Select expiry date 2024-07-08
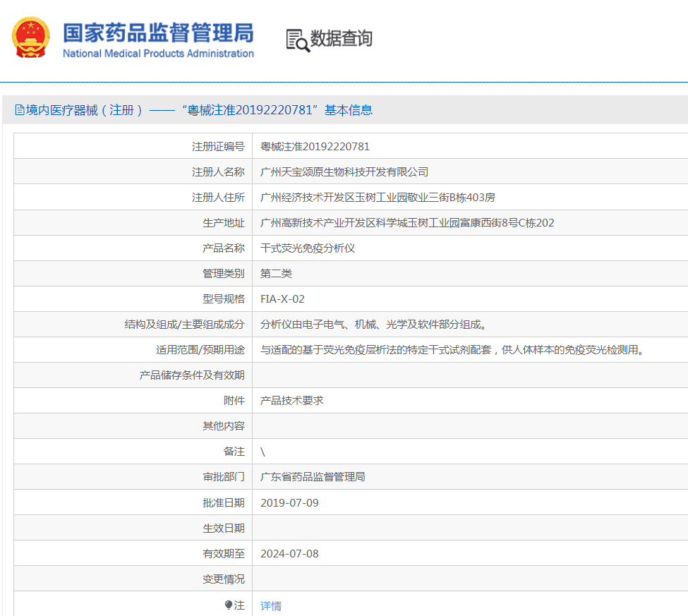The image size is (688, 616). point(289,554)
